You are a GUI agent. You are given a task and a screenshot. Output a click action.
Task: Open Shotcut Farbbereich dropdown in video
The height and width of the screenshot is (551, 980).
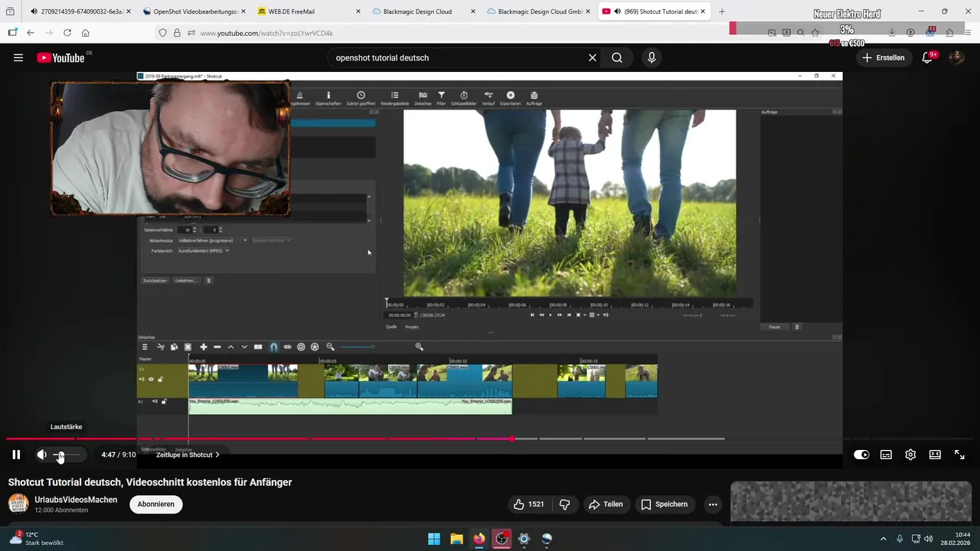pyautogui.click(x=204, y=251)
